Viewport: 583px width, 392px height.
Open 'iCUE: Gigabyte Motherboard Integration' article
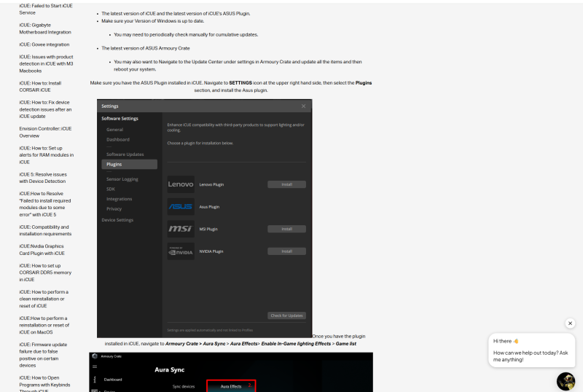pyautogui.click(x=45, y=28)
